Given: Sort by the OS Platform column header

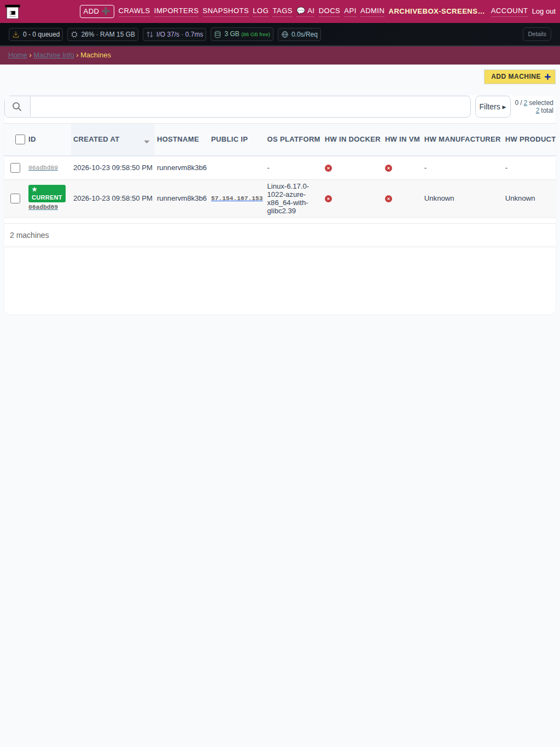Looking at the screenshot, I should coord(294,139).
